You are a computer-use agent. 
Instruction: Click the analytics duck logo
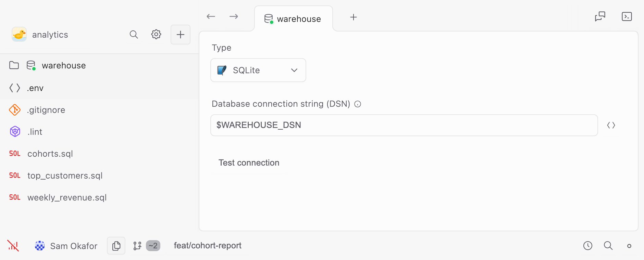pyautogui.click(x=19, y=35)
